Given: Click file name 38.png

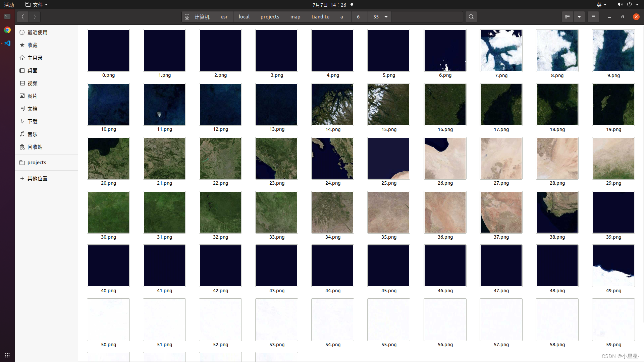Looking at the screenshot, I should point(557,237).
